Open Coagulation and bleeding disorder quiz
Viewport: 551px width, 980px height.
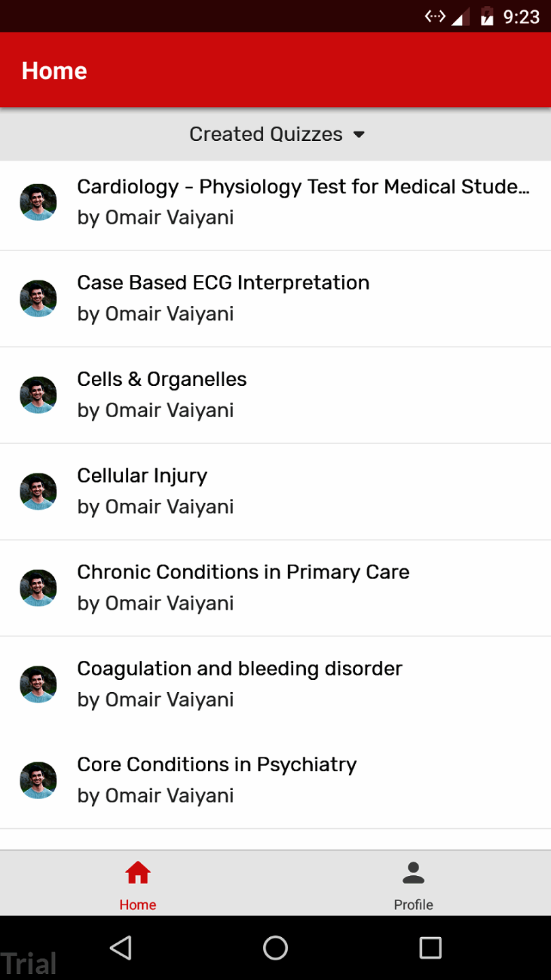[x=239, y=668]
